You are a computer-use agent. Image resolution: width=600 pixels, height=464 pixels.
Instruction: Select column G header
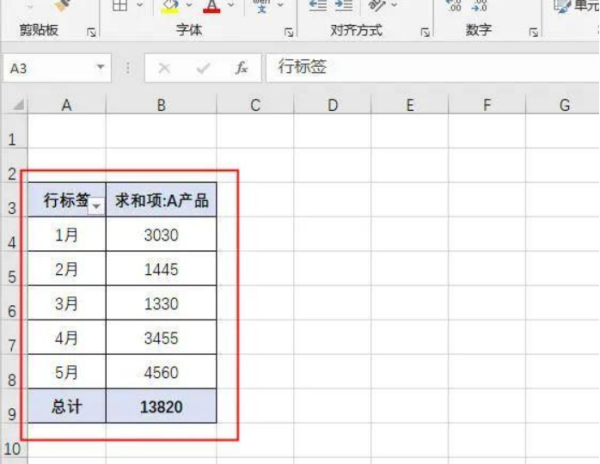(x=562, y=105)
